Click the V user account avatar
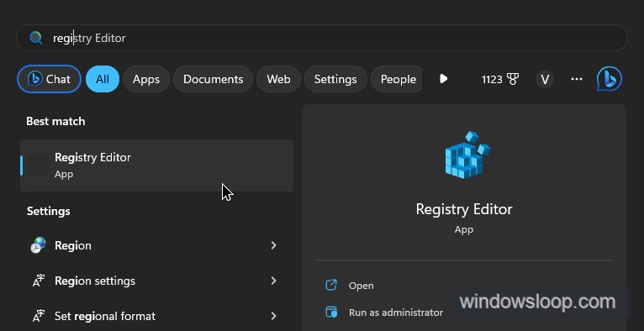 tap(545, 79)
